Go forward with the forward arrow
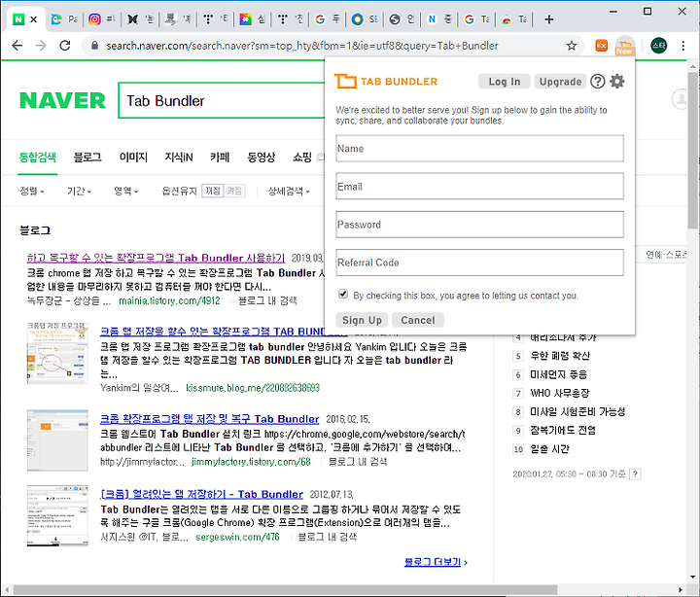700x597 pixels. tap(41, 46)
